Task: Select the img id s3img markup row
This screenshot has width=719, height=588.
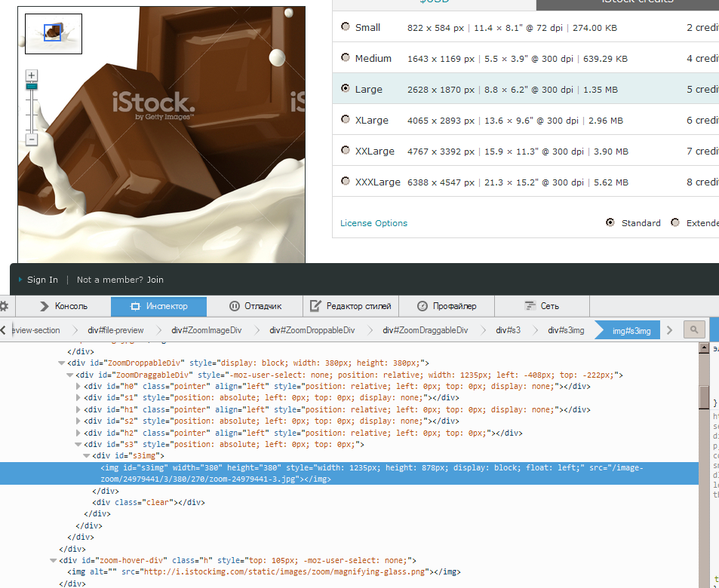Action: pos(349,473)
